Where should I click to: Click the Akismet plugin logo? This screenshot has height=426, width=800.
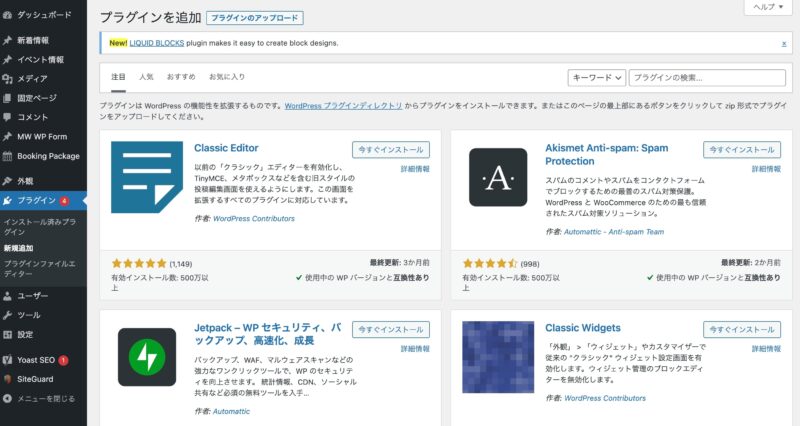(498, 177)
